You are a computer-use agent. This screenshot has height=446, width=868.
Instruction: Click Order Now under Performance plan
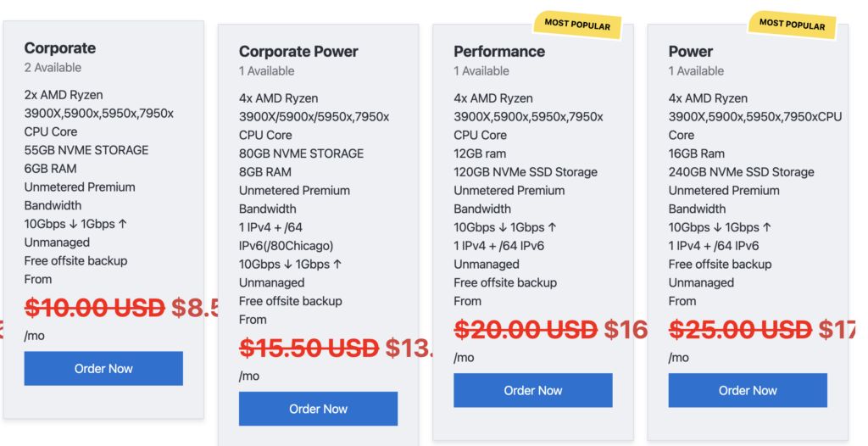point(533,391)
